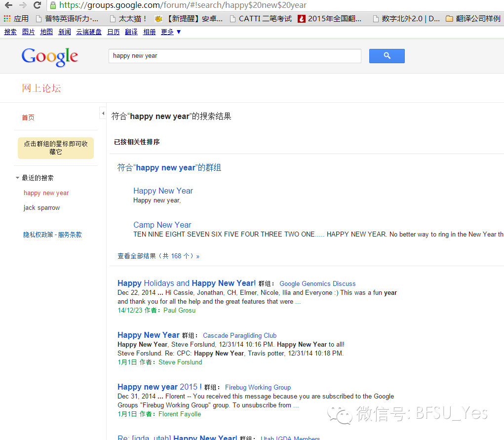Open the CATTI 二笔考试 bookmark
The width and height of the screenshot is (504, 440).
(x=261, y=19)
